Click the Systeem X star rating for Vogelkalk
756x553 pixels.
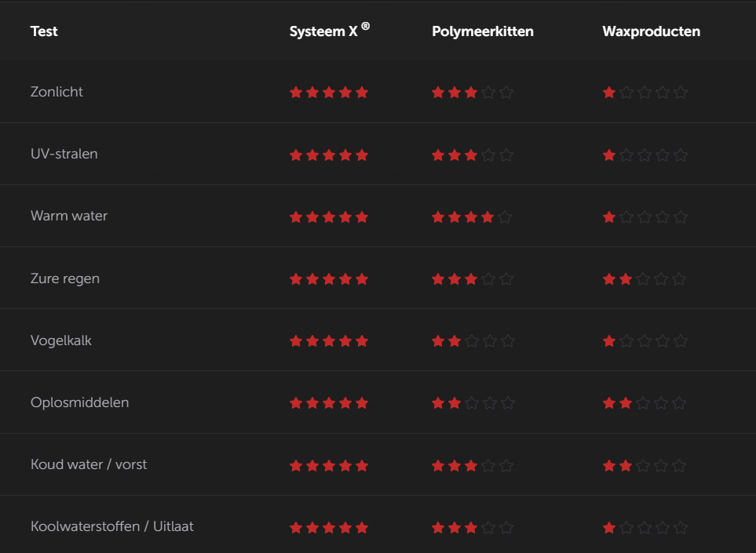point(328,341)
